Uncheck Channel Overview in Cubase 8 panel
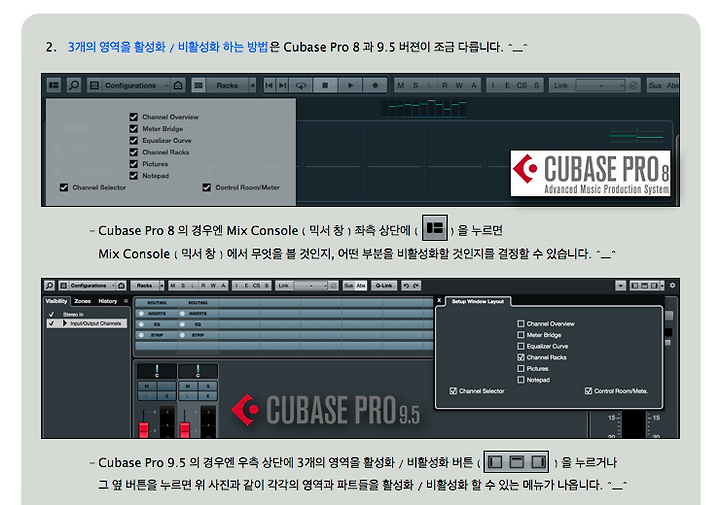The image size is (720, 505). click(x=134, y=117)
